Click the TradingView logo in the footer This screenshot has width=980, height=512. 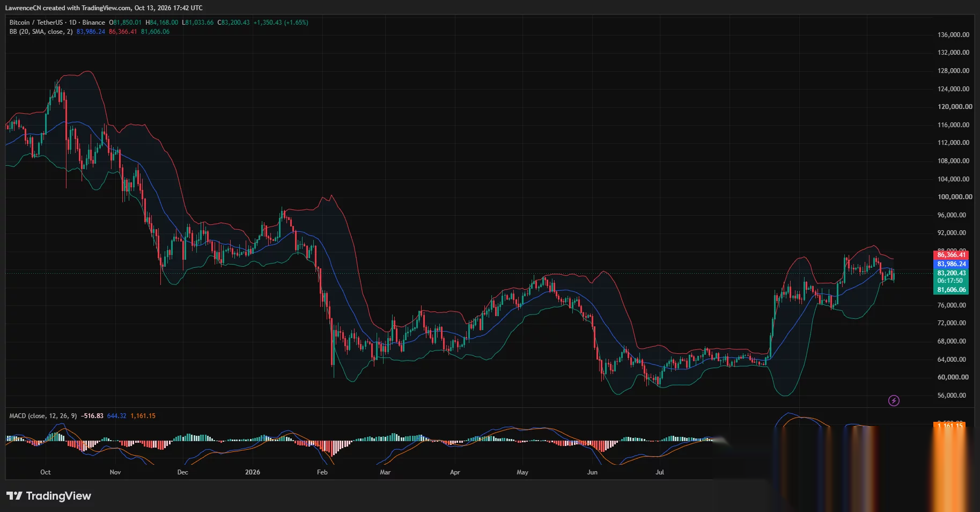(49, 496)
